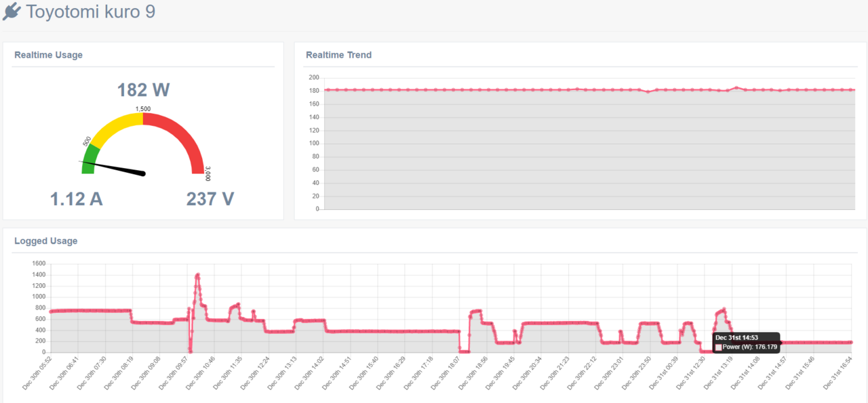Click the Dec 31st 14:57 time label
The width and height of the screenshot is (868, 403).
pyautogui.click(x=771, y=373)
